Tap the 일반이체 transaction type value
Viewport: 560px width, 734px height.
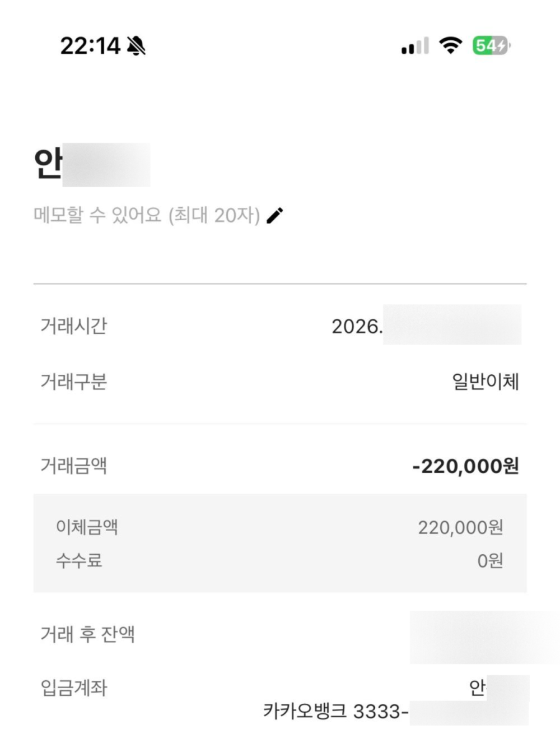(486, 382)
